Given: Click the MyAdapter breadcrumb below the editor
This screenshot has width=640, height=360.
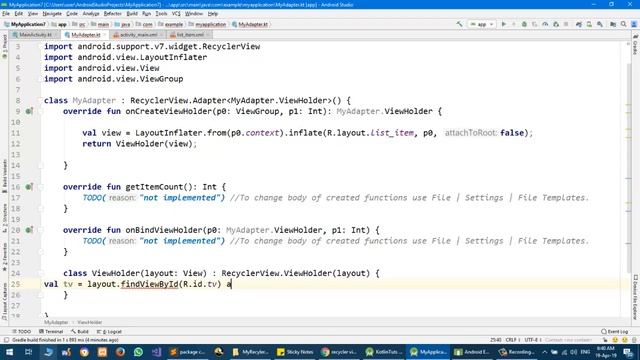Looking at the screenshot, I should pyautogui.click(x=56, y=322).
